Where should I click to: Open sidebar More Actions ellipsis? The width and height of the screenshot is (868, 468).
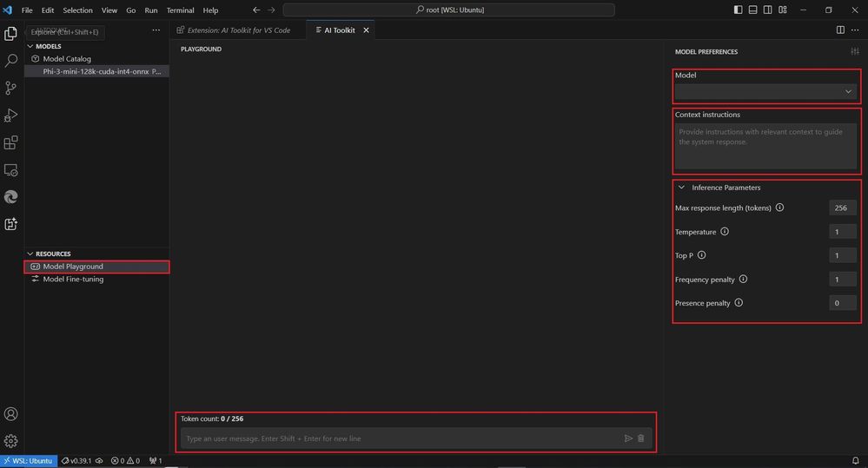pos(156,30)
